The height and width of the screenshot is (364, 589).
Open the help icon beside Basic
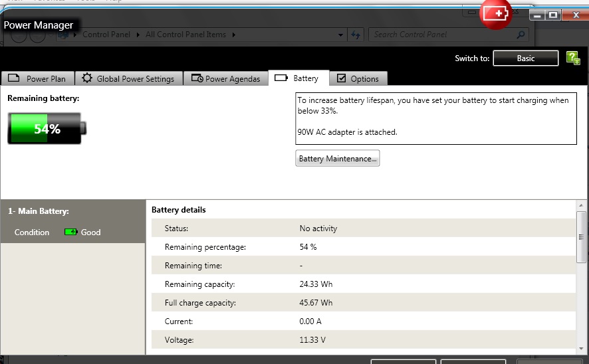tap(573, 58)
